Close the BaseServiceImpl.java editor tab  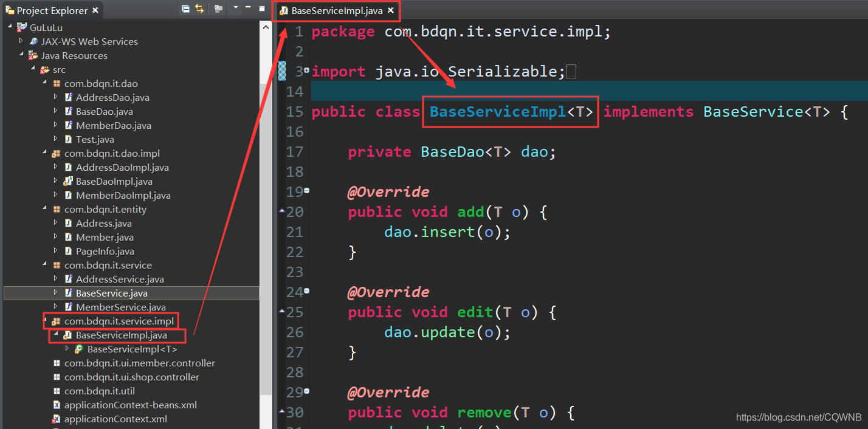tap(391, 10)
